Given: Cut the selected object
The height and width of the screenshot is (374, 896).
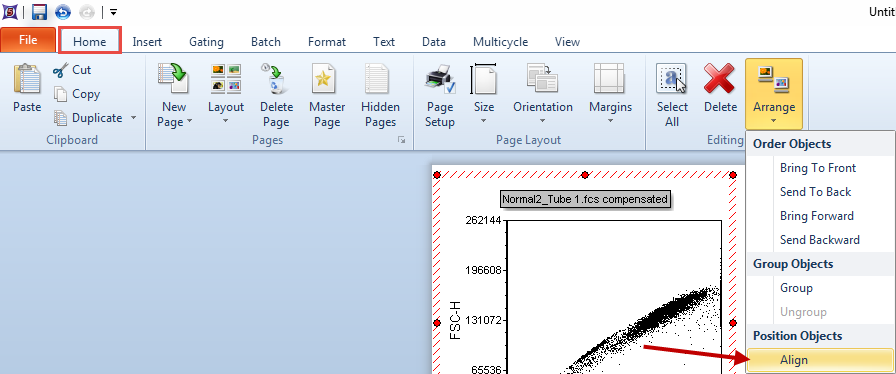Looking at the screenshot, I should [x=72, y=70].
